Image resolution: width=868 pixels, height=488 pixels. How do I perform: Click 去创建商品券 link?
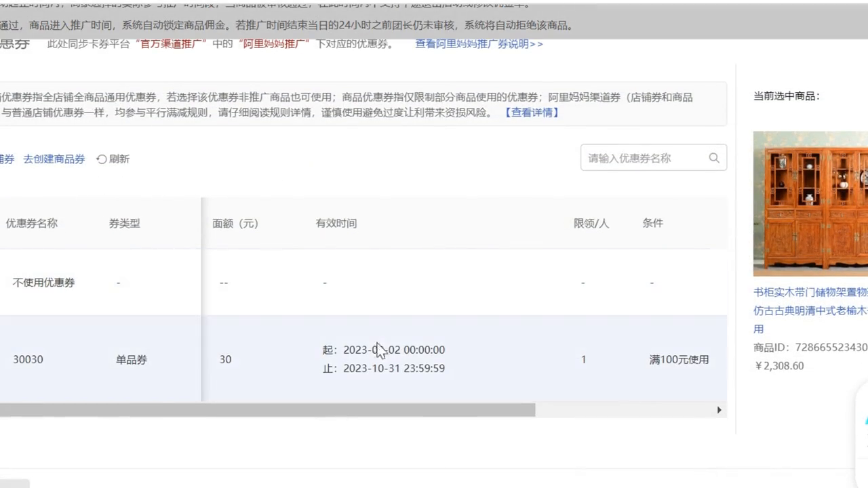54,159
